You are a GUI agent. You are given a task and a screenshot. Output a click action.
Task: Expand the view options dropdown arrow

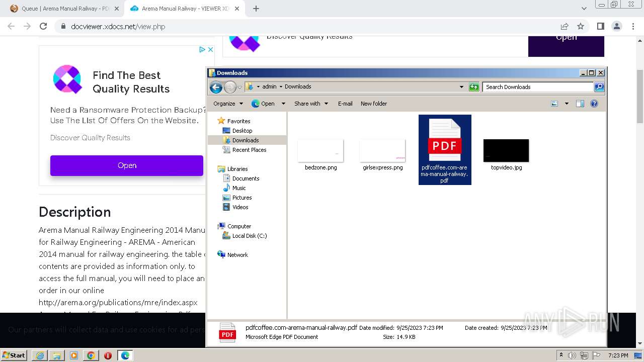(567, 104)
